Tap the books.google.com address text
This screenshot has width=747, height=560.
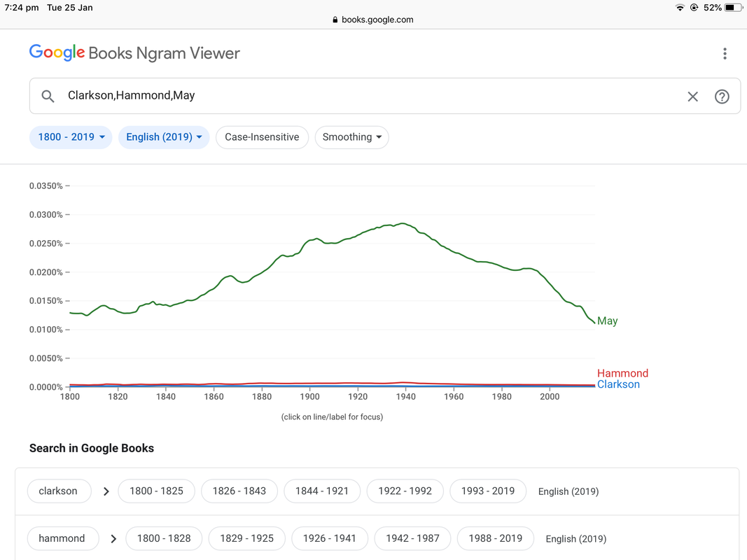377,20
